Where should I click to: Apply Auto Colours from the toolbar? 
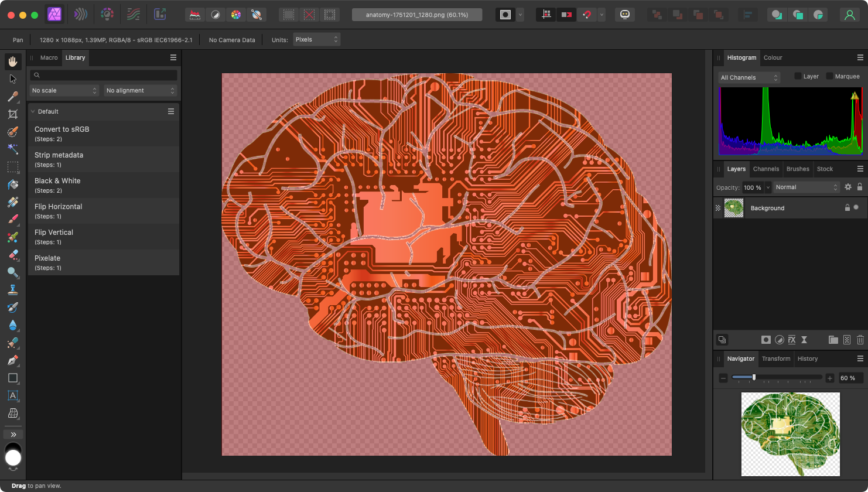pos(236,15)
